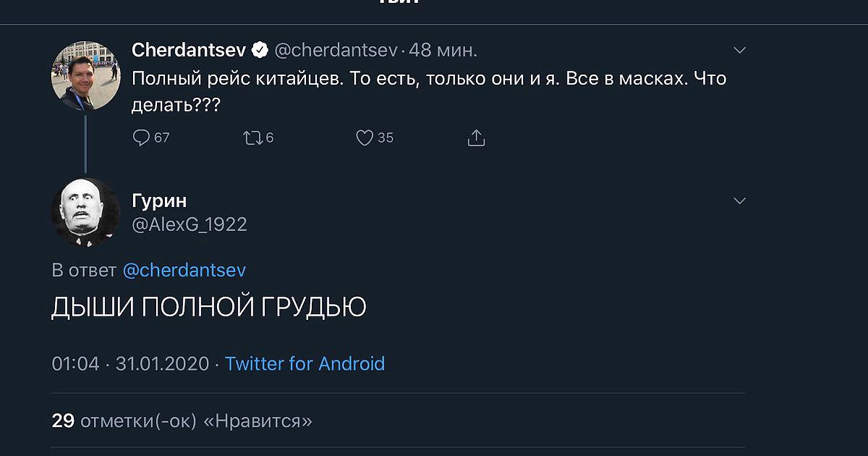The height and width of the screenshot is (456, 868).
Task: Open the Cherdantsev display name link
Action: pos(189,50)
